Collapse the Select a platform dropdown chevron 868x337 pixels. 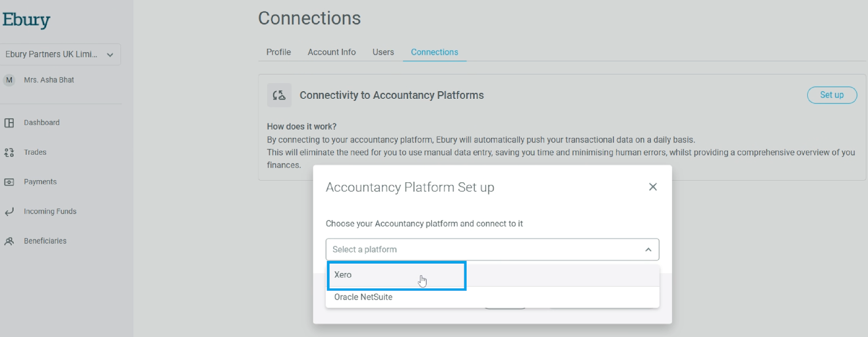[x=648, y=250]
